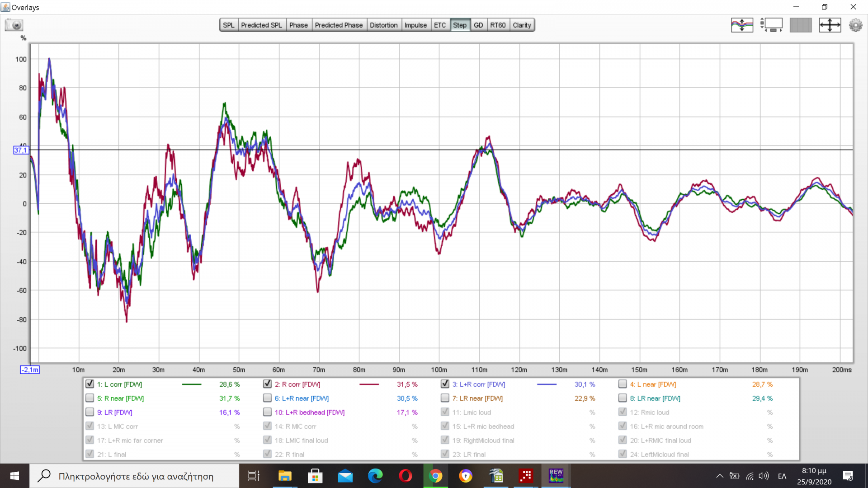Image resolution: width=868 pixels, height=488 pixels.
Task: Open clock and date flyout
Action: coord(814,476)
